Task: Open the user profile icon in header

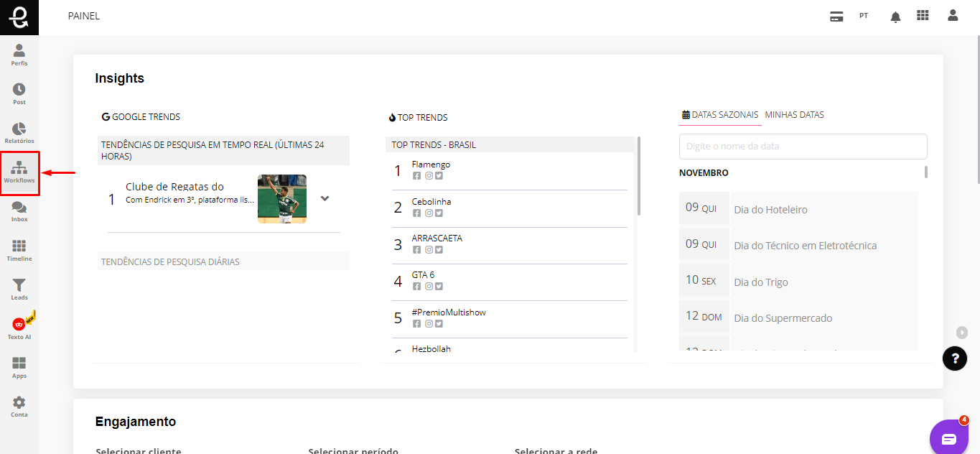Action: point(953,15)
